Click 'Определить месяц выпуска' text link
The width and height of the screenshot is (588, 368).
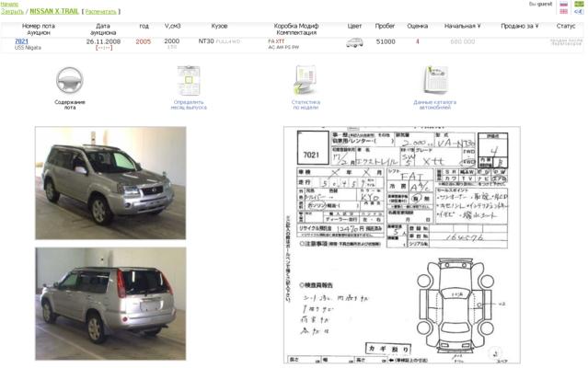[189, 105]
